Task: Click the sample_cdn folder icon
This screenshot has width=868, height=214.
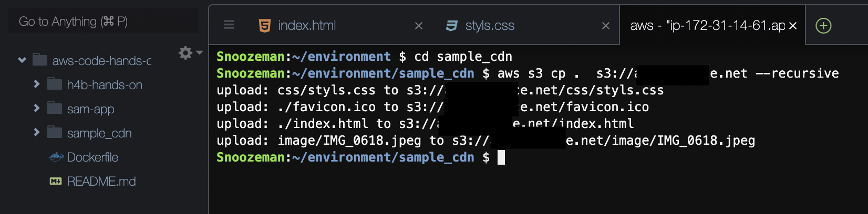Action: pyautogui.click(x=55, y=132)
